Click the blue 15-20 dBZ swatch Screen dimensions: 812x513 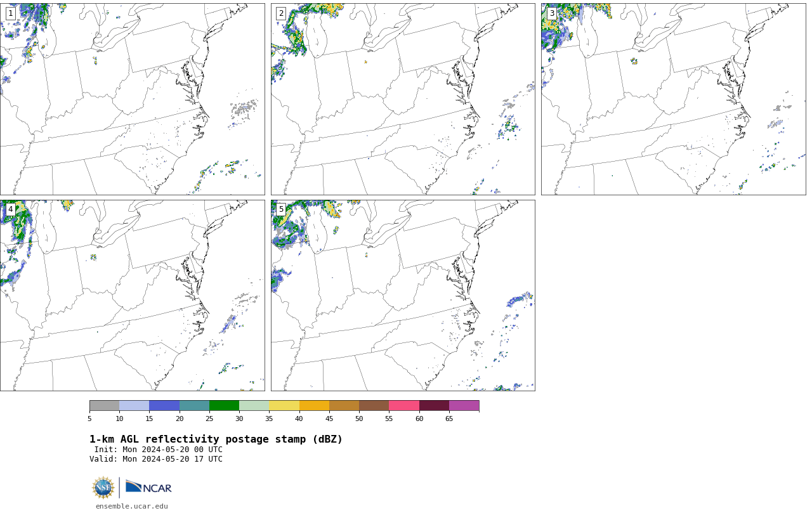164,406
